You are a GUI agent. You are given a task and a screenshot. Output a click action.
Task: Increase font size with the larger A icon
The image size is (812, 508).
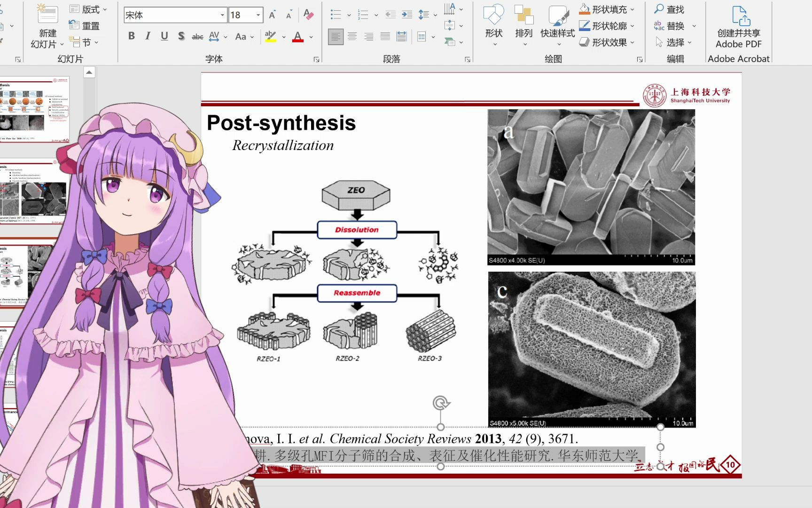pyautogui.click(x=273, y=15)
